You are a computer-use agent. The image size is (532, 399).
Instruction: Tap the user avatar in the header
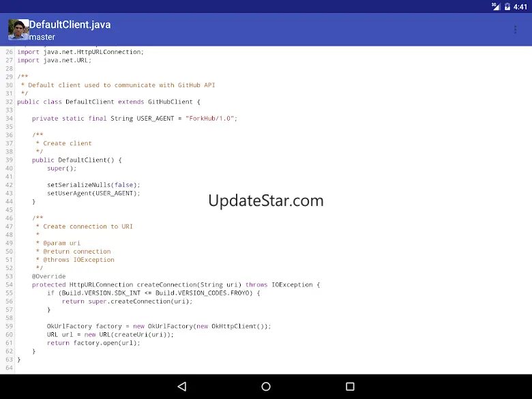(x=18, y=29)
